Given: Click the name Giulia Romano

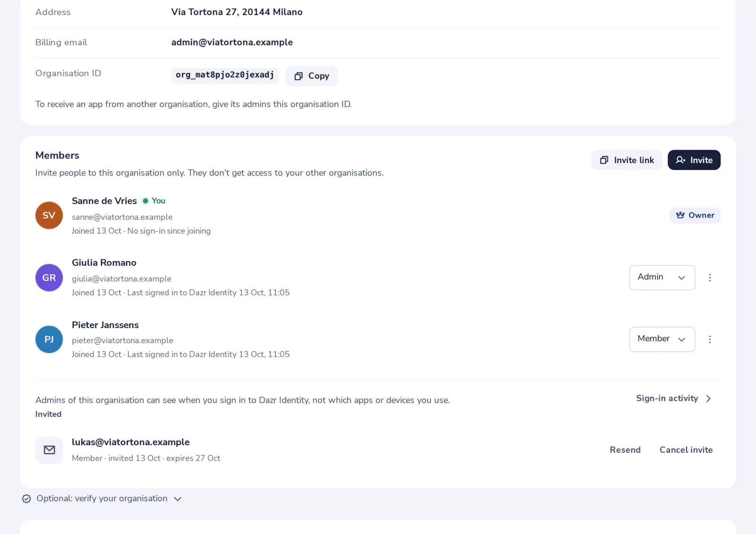Looking at the screenshot, I should coord(104,263).
